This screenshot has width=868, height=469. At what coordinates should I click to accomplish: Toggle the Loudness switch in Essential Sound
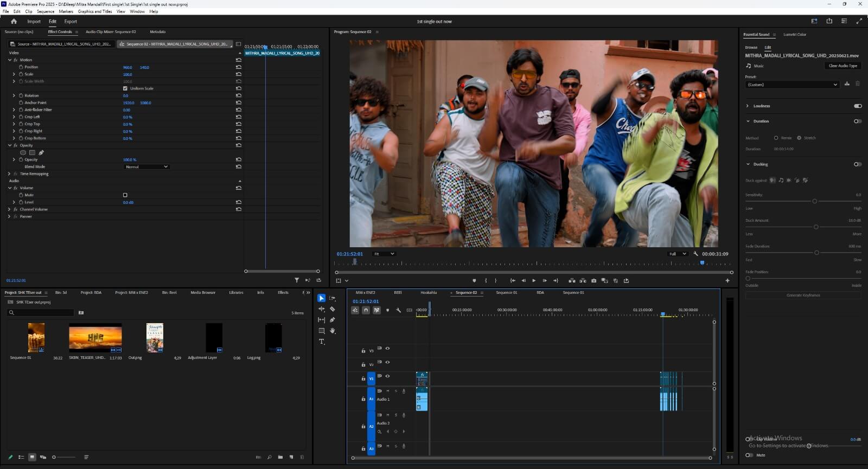click(857, 106)
